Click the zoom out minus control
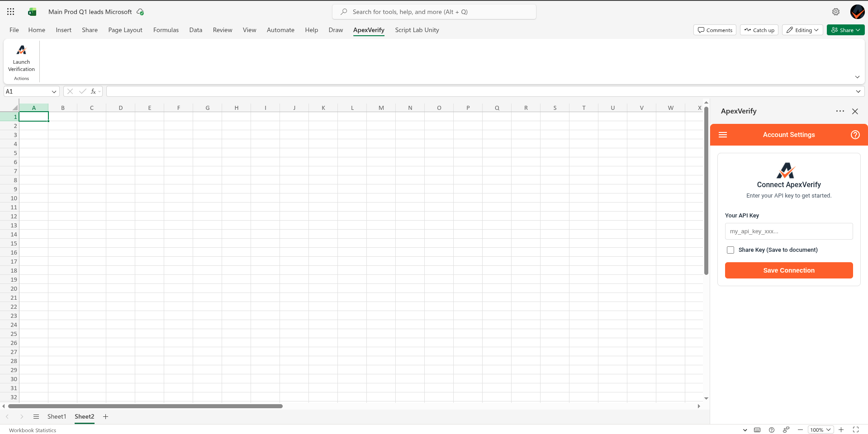The image size is (868, 434). tap(800, 430)
